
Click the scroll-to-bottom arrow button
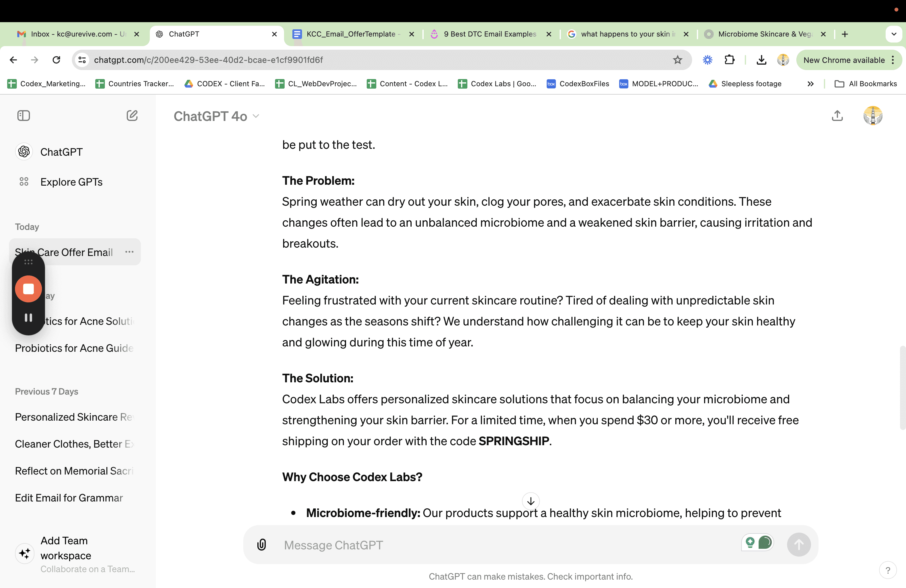click(531, 501)
